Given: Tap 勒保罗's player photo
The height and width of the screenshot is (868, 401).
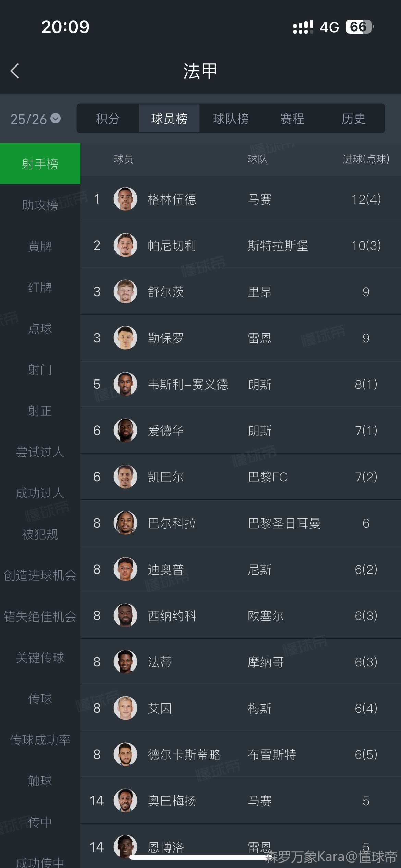Looking at the screenshot, I should (125, 338).
